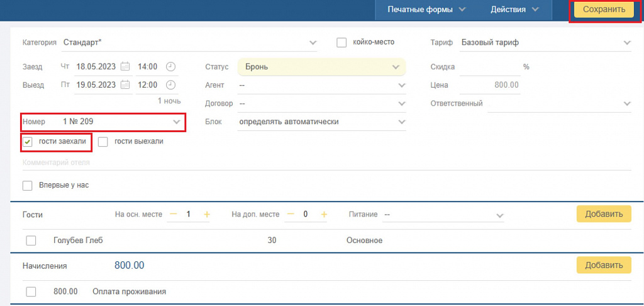Increase guests on main place with plus
This screenshot has width=644, height=306.
pyautogui.click(x=206, y=214)
